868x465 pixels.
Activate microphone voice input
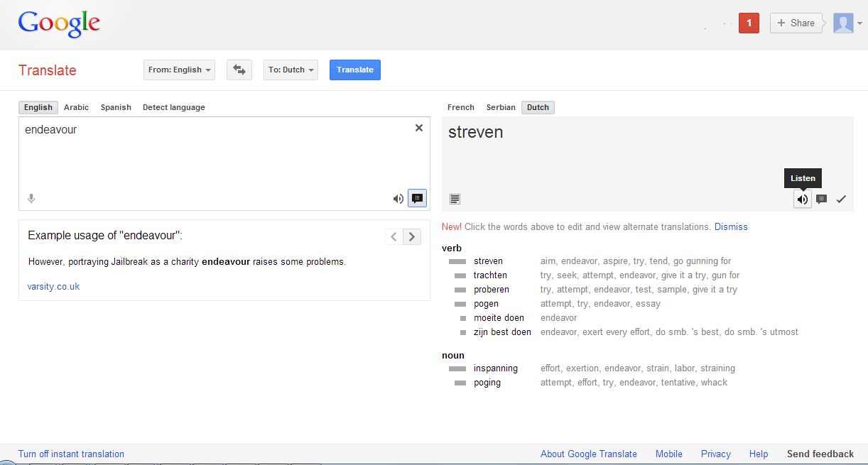31,199
